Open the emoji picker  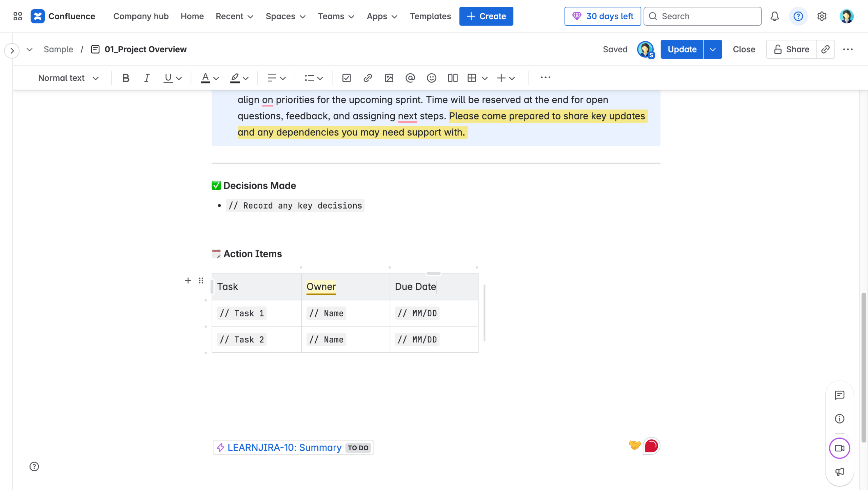pyautogui.click(x=431, y=78)
